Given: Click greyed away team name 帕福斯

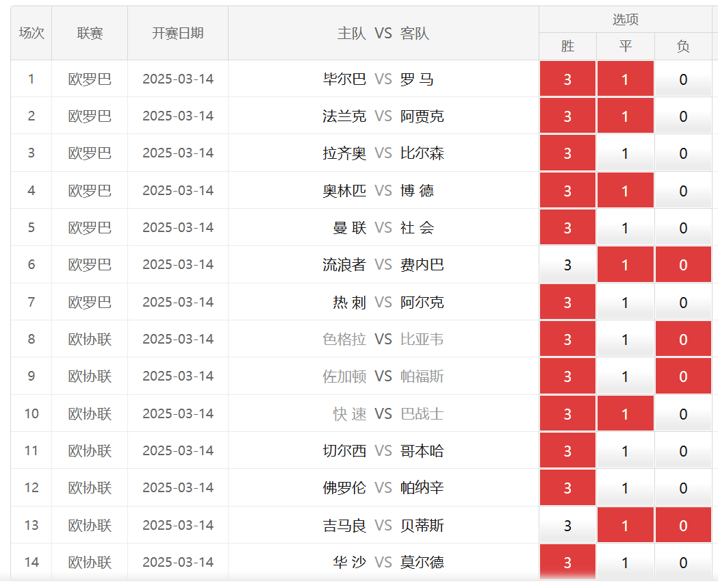Looking at the screenshot, I should (422, 376).
